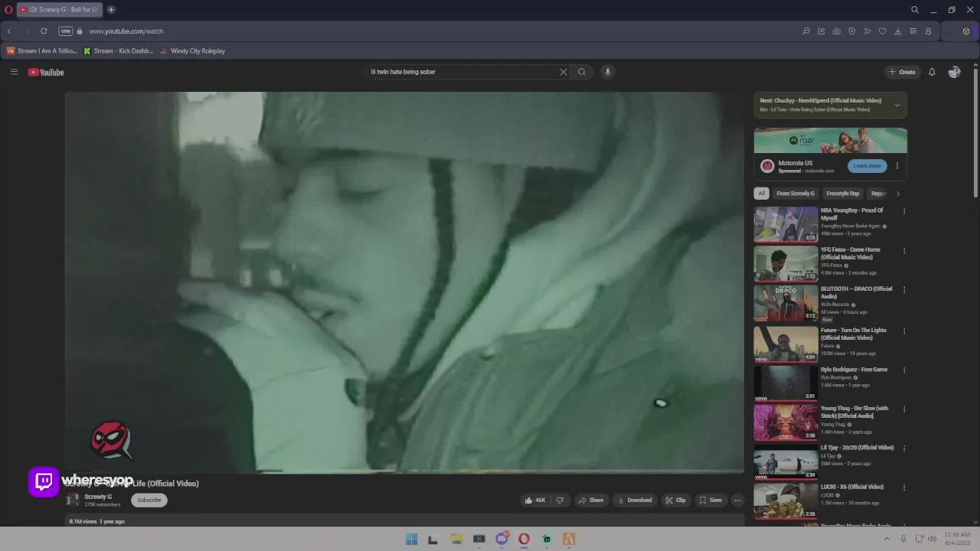
Task: Open the Stream - Kick Dashboard bookmark
Action: [119, 51]
